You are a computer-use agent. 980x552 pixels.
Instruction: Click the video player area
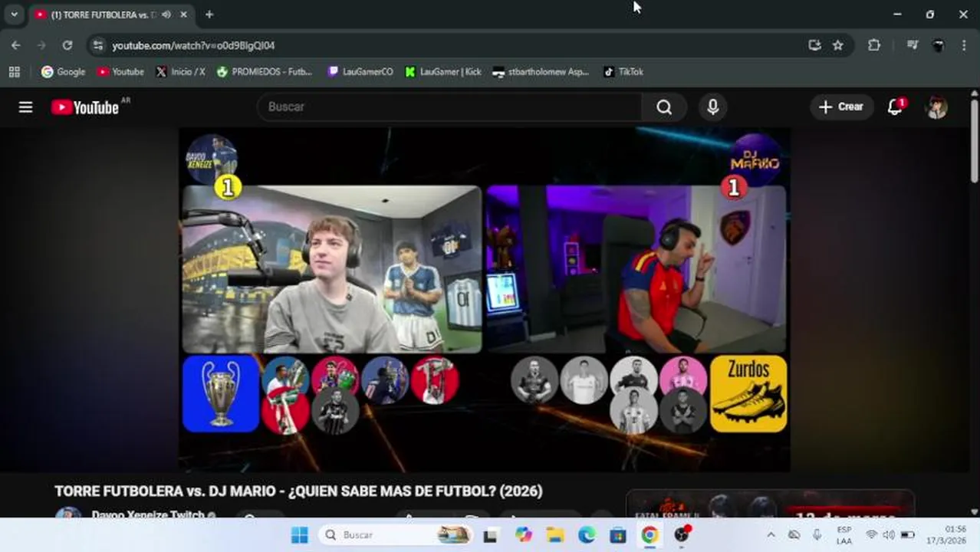485,299
